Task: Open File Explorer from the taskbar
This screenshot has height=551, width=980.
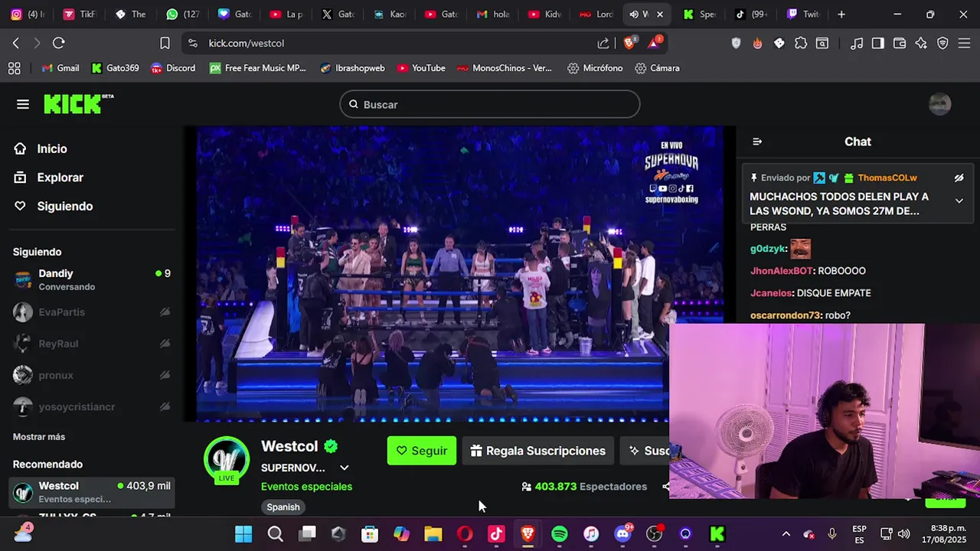Action: point(433,534)
